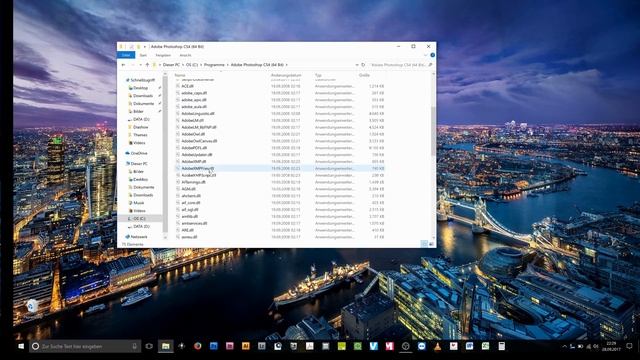The image size is (640, 360).
Task: Click Programme in the address breadcrumb
Action: pyautogui.click(x=214, y=65)
